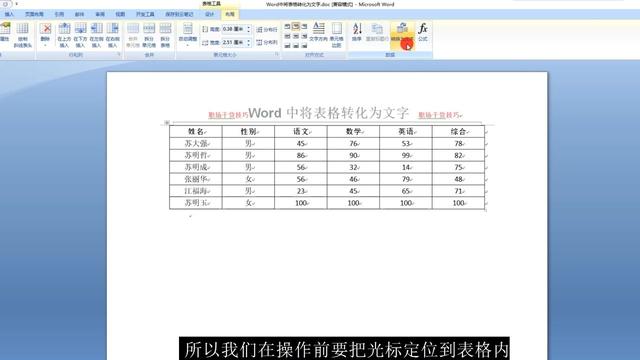640x360 pixels.
Task: Switch to the Review (审阅) tab
Action: click(x=100, y=14)
